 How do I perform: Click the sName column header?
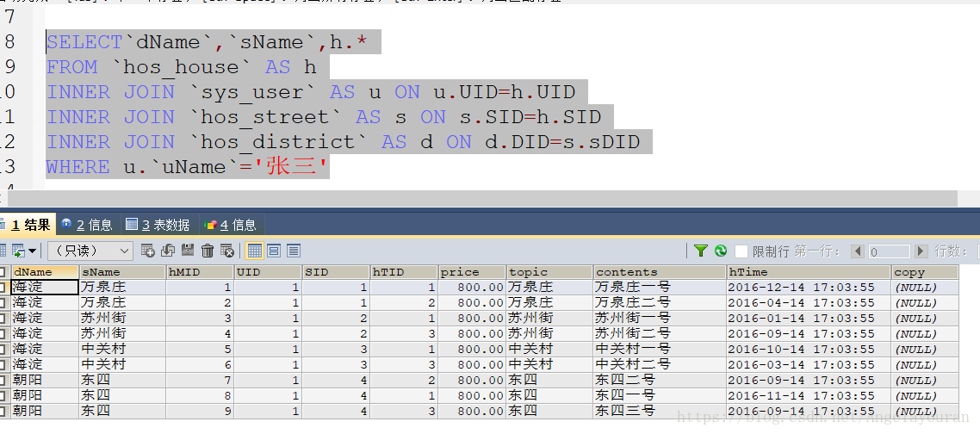(122, 272)
